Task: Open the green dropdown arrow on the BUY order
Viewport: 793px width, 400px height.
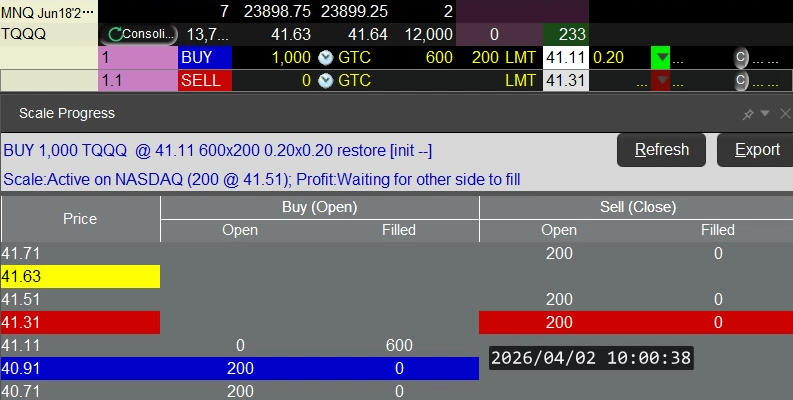Action: (x=660, y=57)
